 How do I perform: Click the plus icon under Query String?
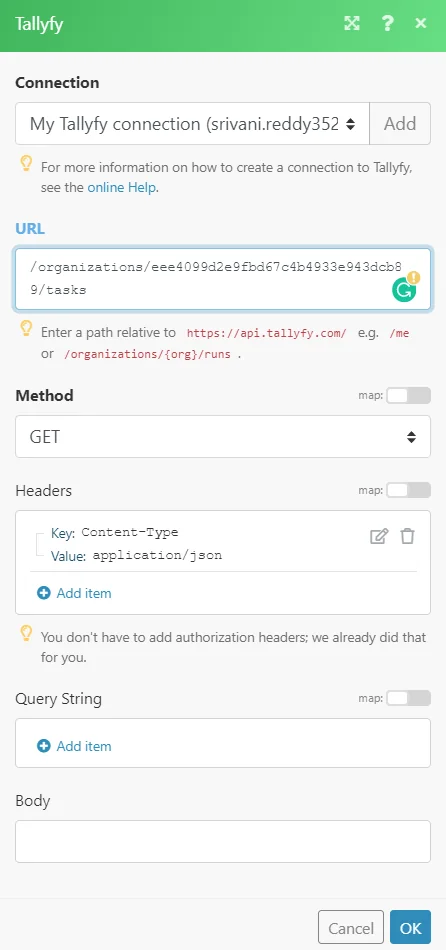(x=44, y=746)
